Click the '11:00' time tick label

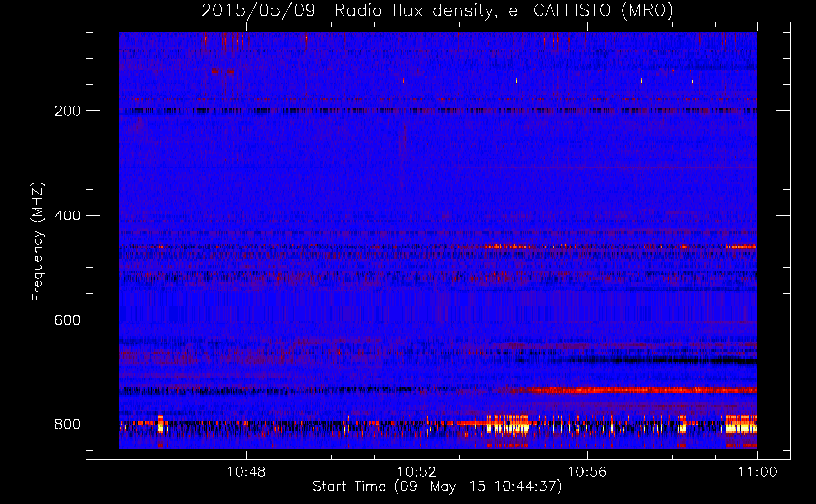coord(757,472)
